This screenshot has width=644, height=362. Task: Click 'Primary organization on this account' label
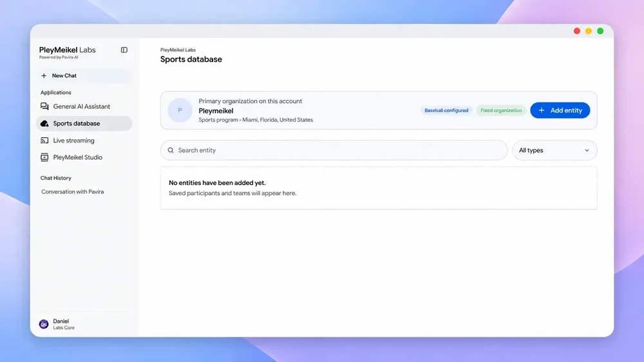pos(250,101)
